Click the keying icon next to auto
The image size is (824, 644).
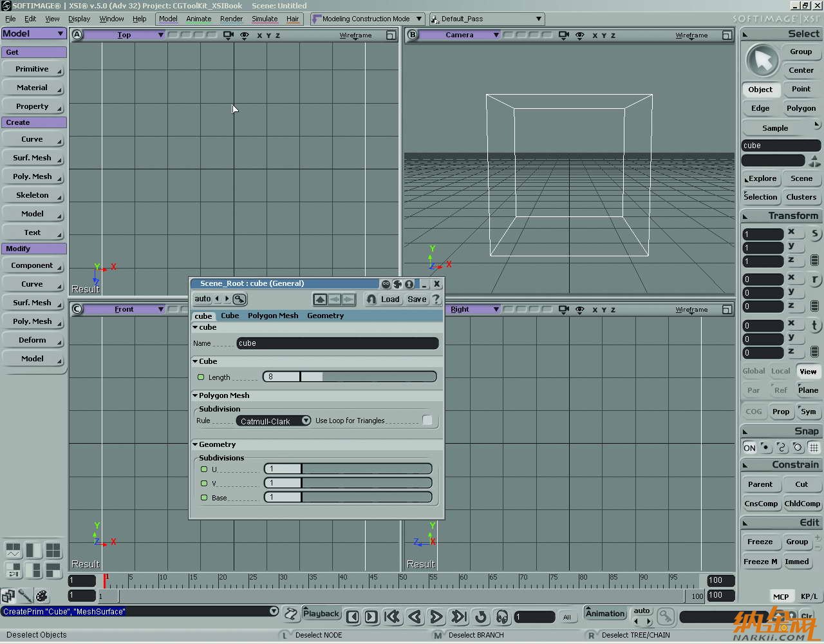239,299
